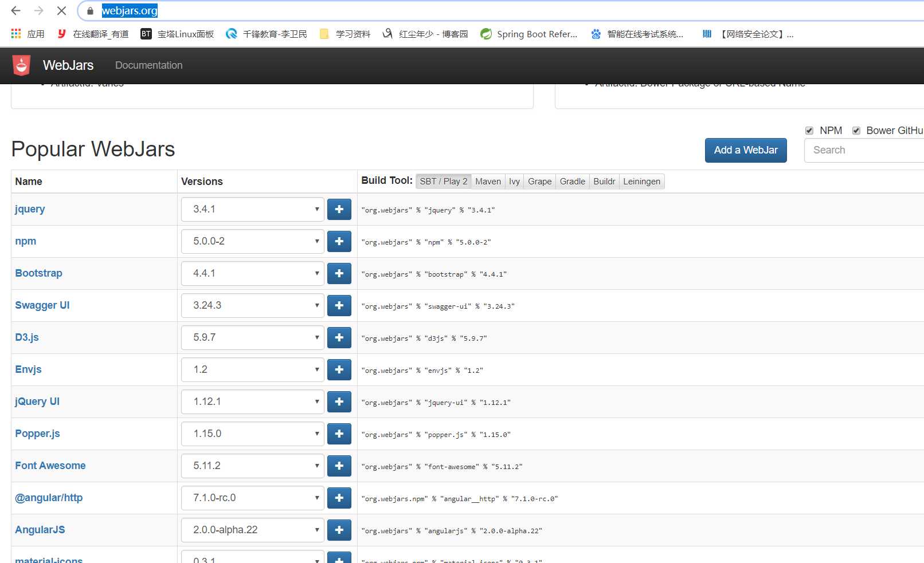Open jquery version dropdown 3.4.1
This screenshot has width=924, height=563.
pos(253,209)
